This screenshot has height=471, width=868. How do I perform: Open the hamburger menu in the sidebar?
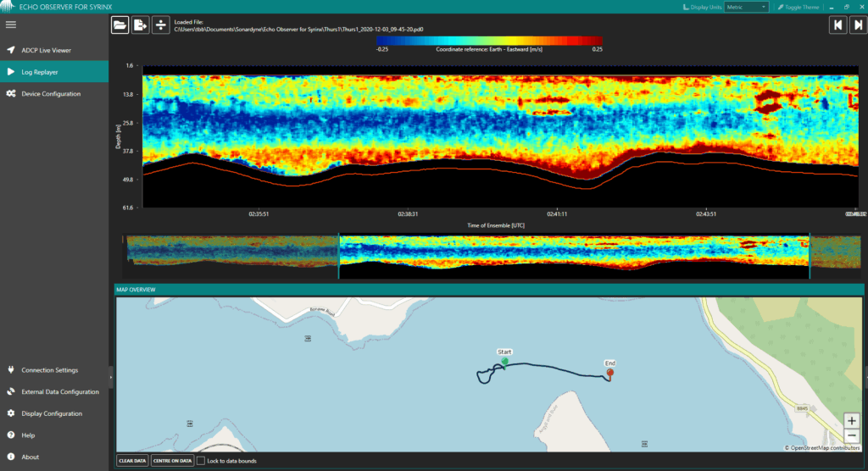click(10, 25)
